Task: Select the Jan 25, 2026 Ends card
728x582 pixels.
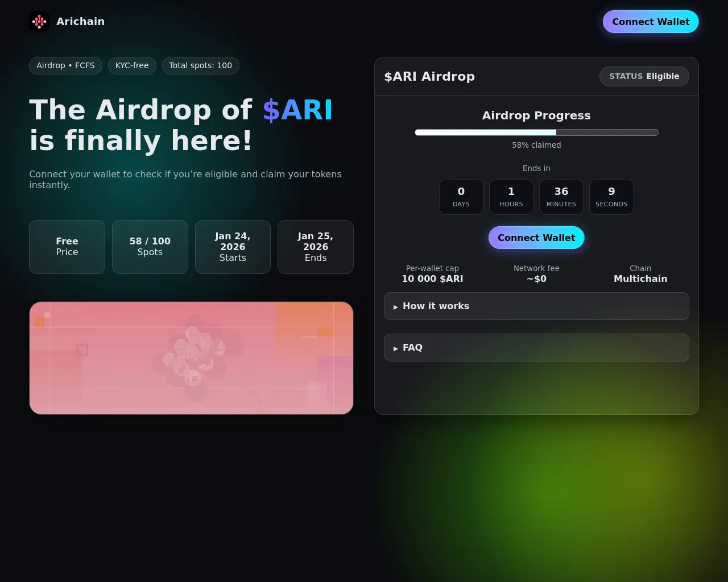Action: (316, 247)
